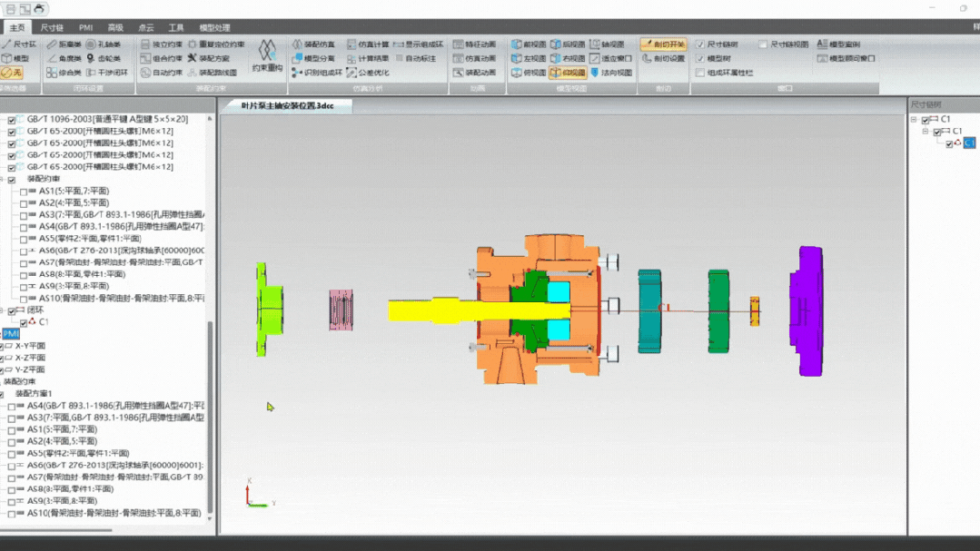Enable the 组成环属性栏 checkbox
Image resolution: width=980 pixels, height=551 pixels.
[700, 73]
